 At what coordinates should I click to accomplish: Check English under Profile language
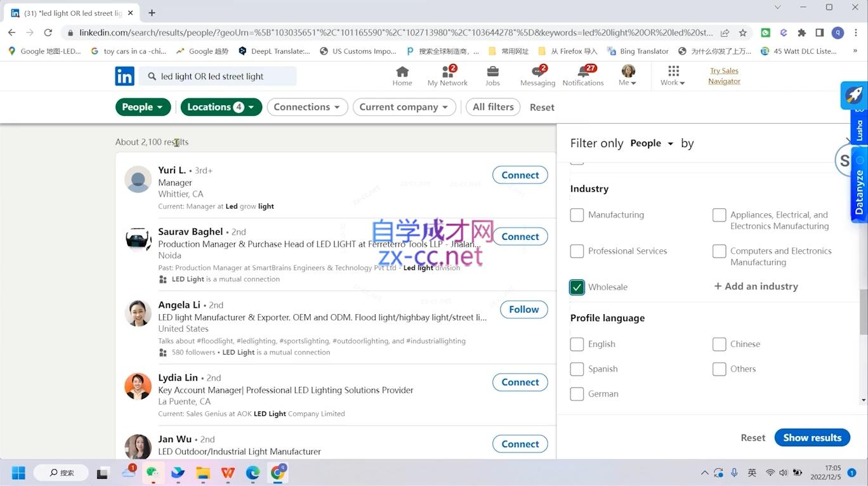click(577, 344)
